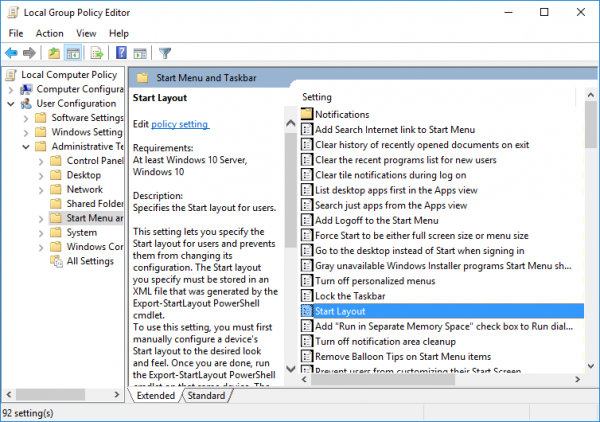Click the Forward arrow toolbar icon
The width and height of the screenshot is (600, 422).
(29, 53)
